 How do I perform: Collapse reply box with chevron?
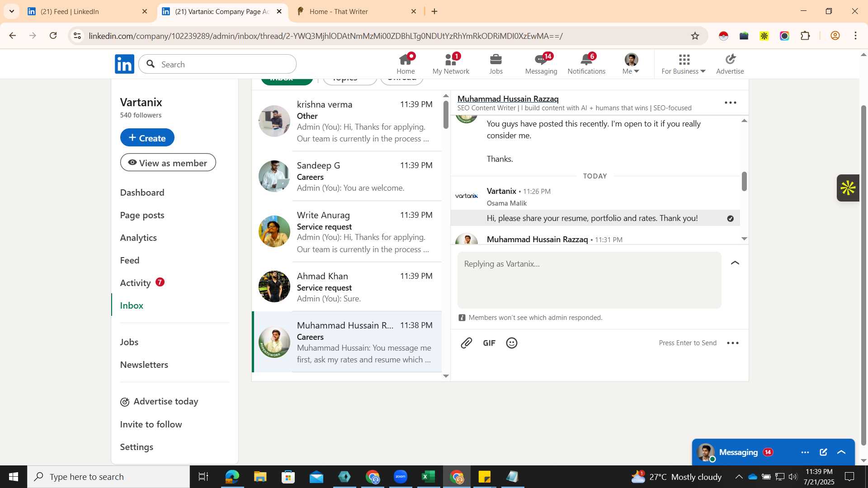pyautogui.click(x=735, y=263)
